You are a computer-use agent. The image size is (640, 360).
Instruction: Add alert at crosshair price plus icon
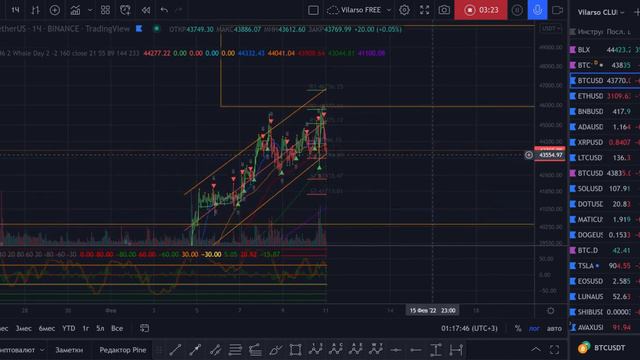pos(529,155)
